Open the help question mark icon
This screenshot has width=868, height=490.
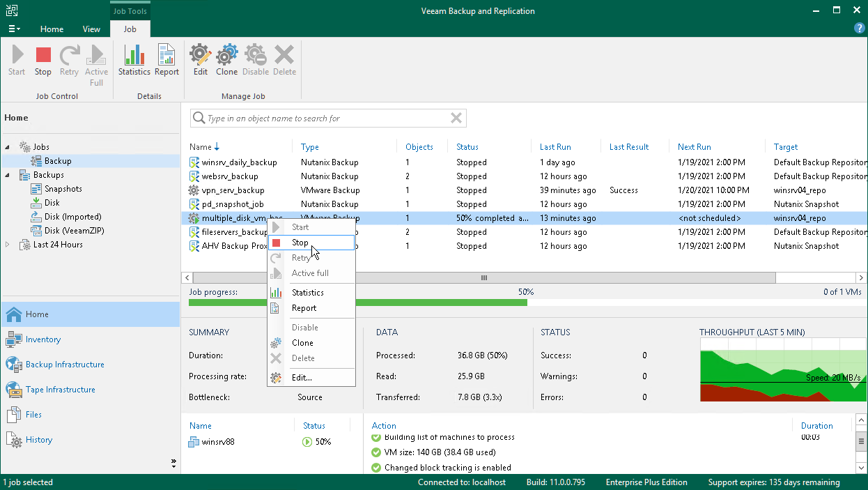click(x=859, y=29)
